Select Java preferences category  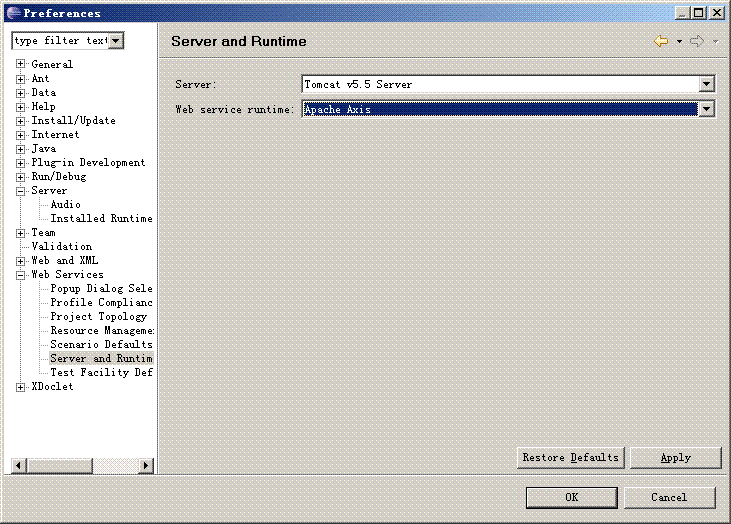[43, 148]
